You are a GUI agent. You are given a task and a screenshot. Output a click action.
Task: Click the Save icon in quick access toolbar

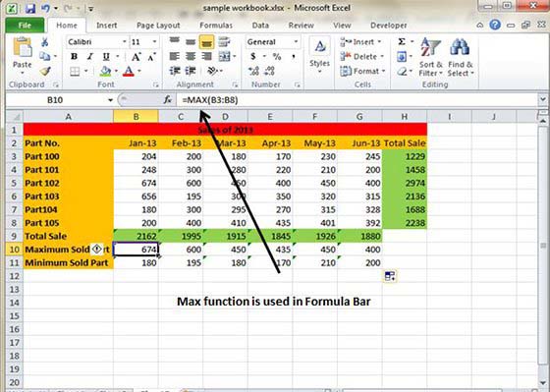click(x=30, y=8)
